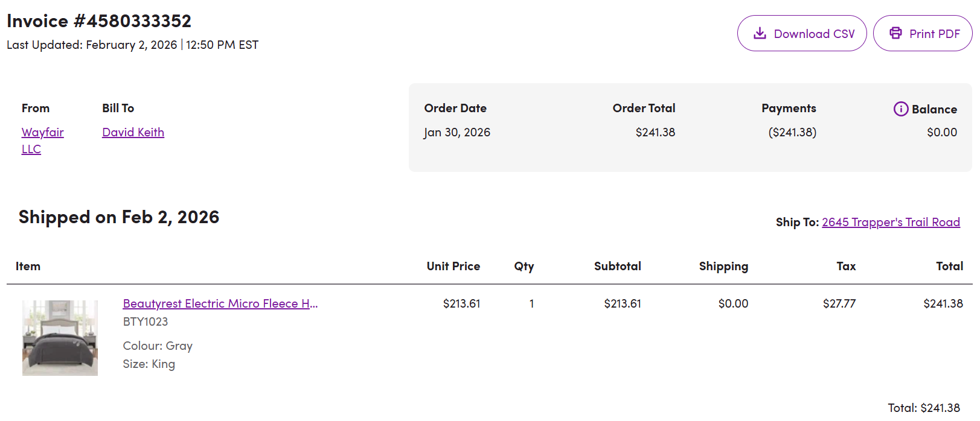This screenshot has height=421, width=980.
Task: Open the 2645 Trapper's Trail Road address
Action: point(891,222)
